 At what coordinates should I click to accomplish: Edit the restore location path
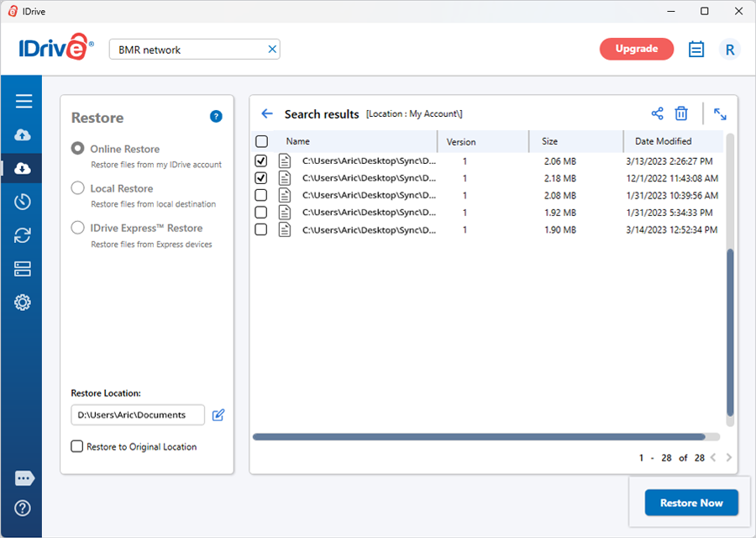point(218,414)
